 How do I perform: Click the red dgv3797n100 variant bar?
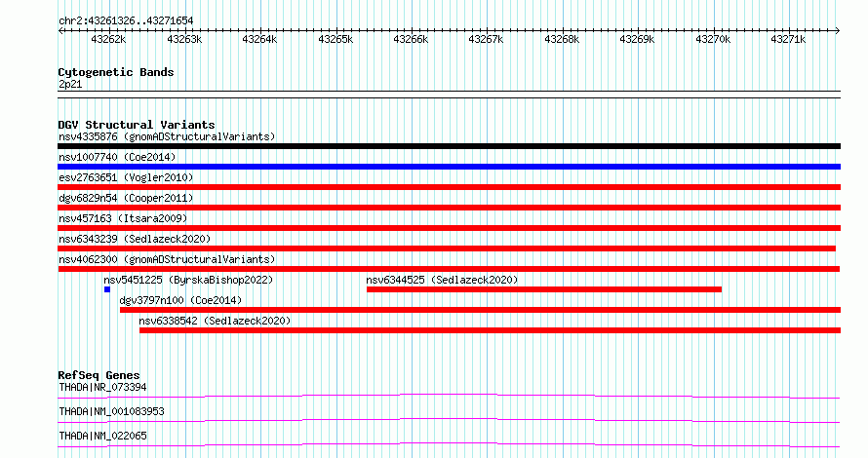click(481, 310)
